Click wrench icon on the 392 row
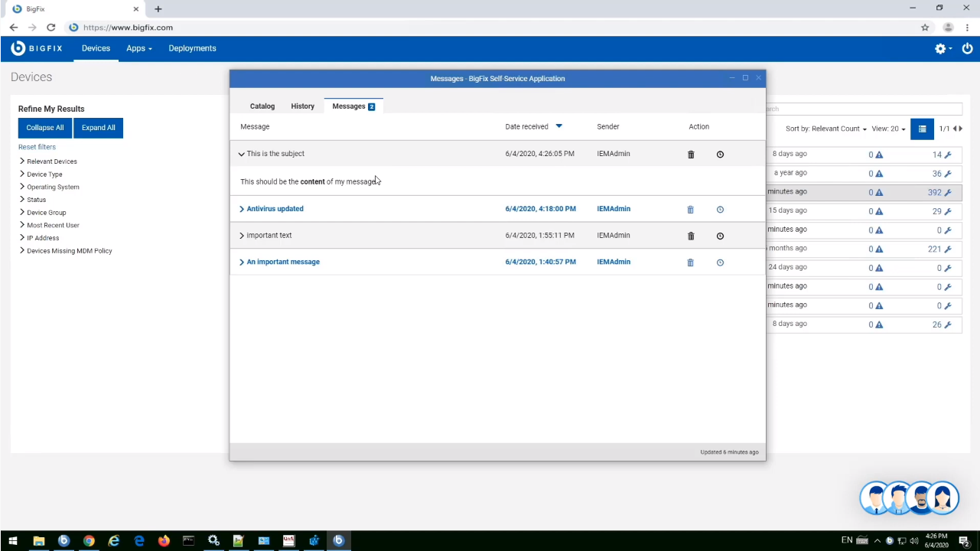The width and height of the screenshot is (980, 551). (948, 193)
